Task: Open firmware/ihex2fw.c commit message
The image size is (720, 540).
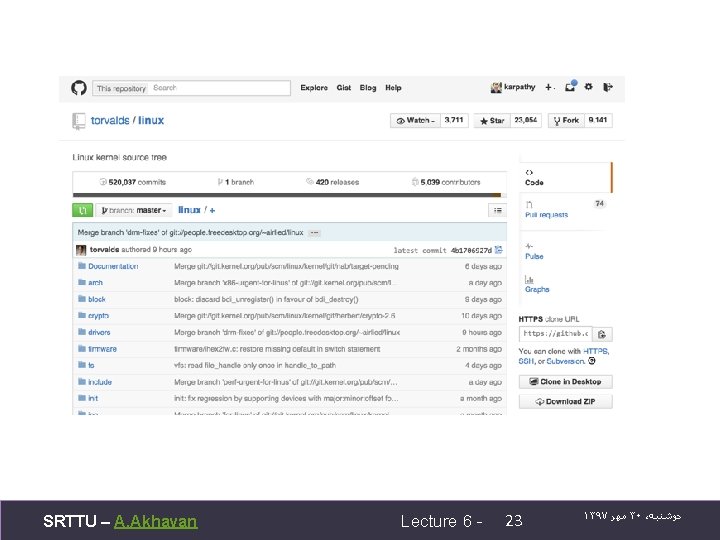Action: [277, 349]
